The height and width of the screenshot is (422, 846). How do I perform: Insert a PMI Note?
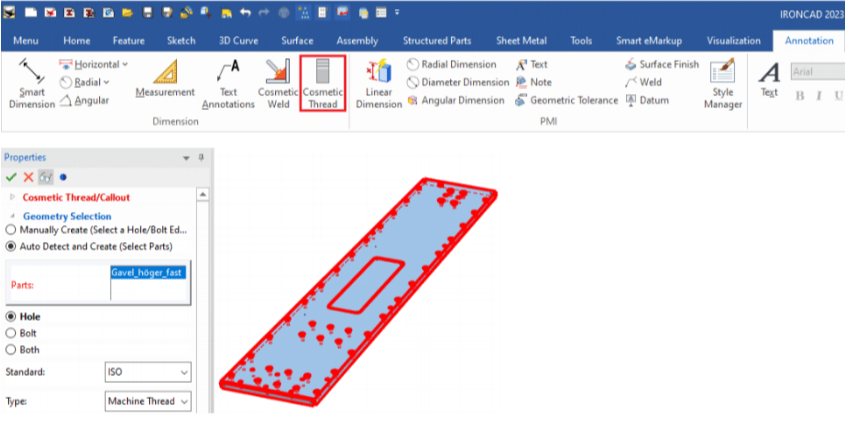click(x=534, y=83)
